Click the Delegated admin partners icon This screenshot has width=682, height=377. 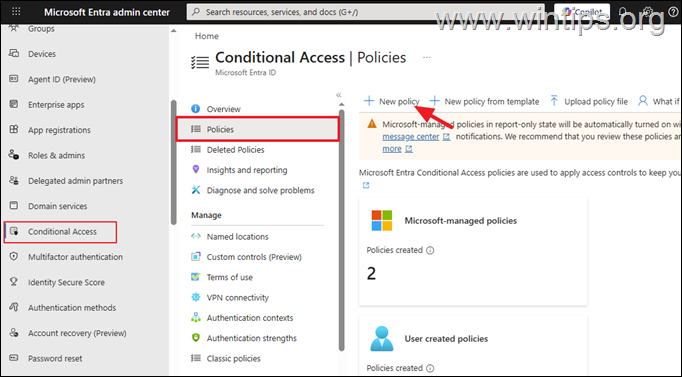14,180
